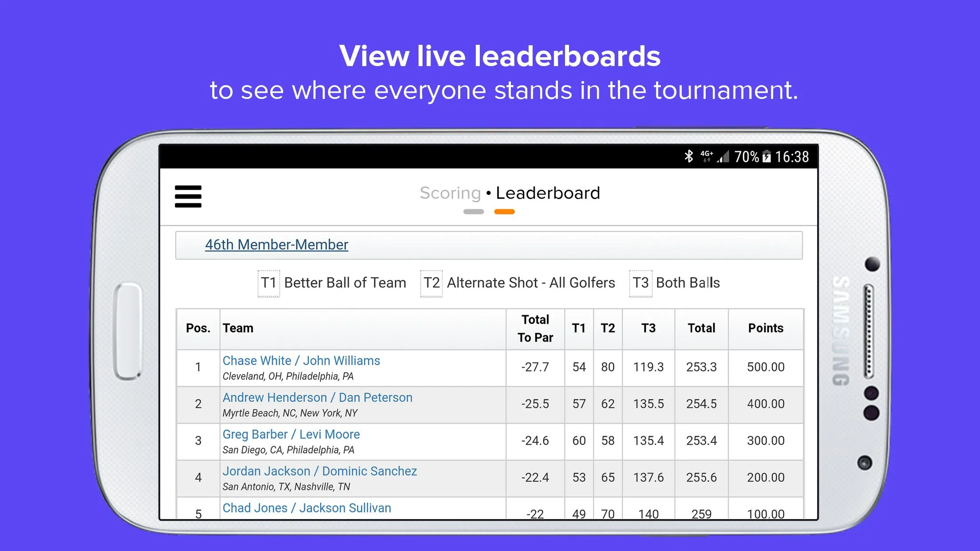This screenshot has width=980, height=551.
Task: Open the hamburger menu icon
Action: (189, 197)
